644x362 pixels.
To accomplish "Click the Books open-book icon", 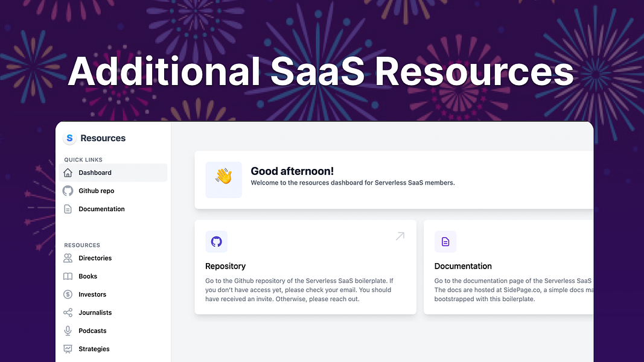I will pyautogui.click(x=68, y=276).
